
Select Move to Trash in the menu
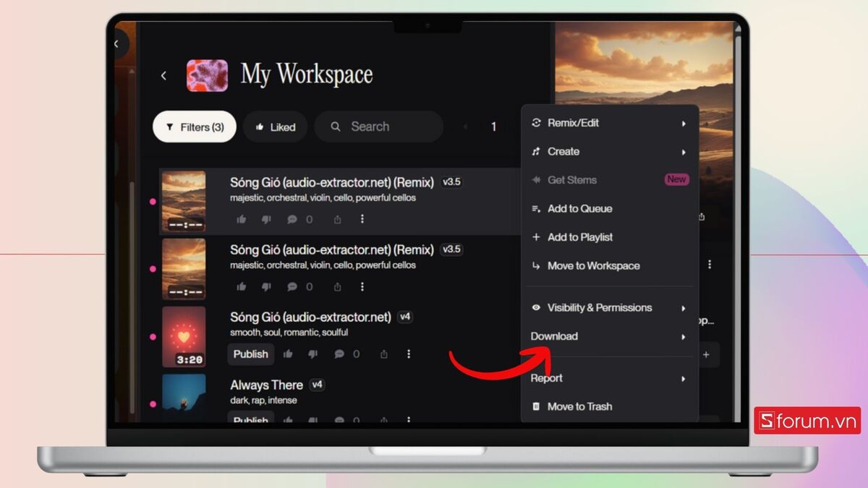click(x=609, y=406)
